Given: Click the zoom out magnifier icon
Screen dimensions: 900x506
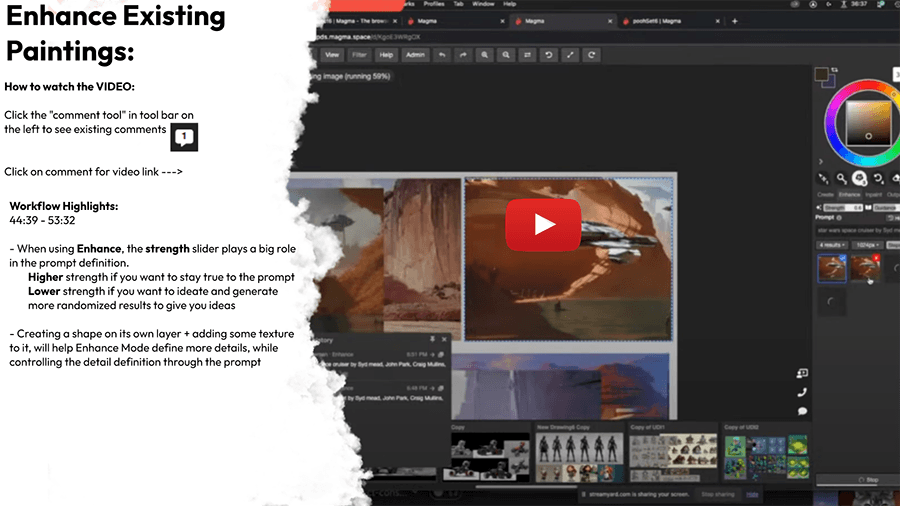Looking at the screenshot, I should (x=507, y=55).
